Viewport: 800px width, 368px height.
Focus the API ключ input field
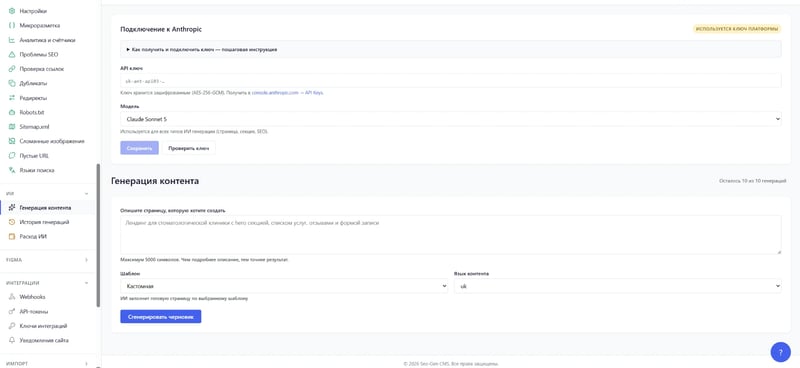coord(451,81)
